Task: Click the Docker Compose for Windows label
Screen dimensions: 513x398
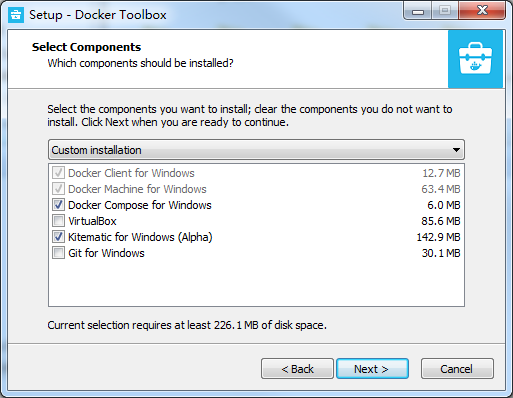Action: (140, 205)
